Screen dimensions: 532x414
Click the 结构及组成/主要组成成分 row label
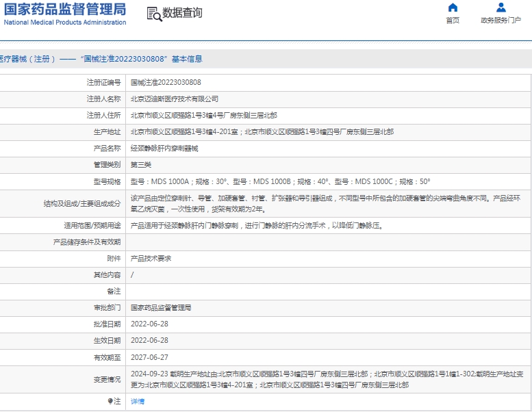[x=82, y=204]
